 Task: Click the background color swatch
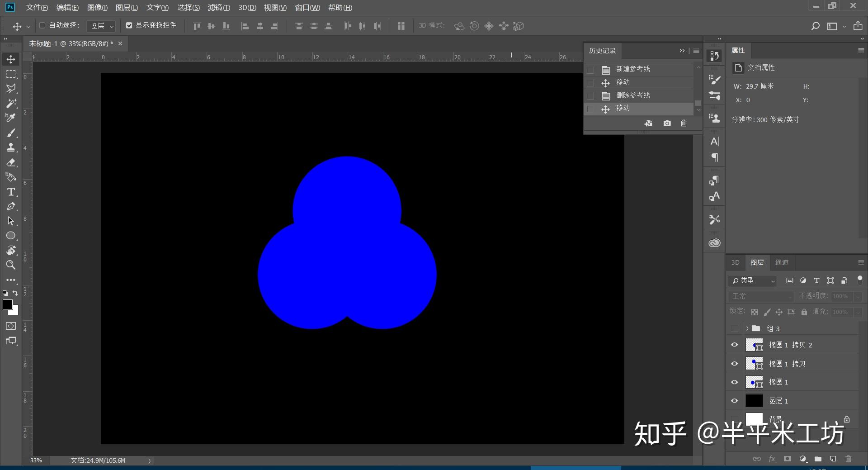point(15,312)
